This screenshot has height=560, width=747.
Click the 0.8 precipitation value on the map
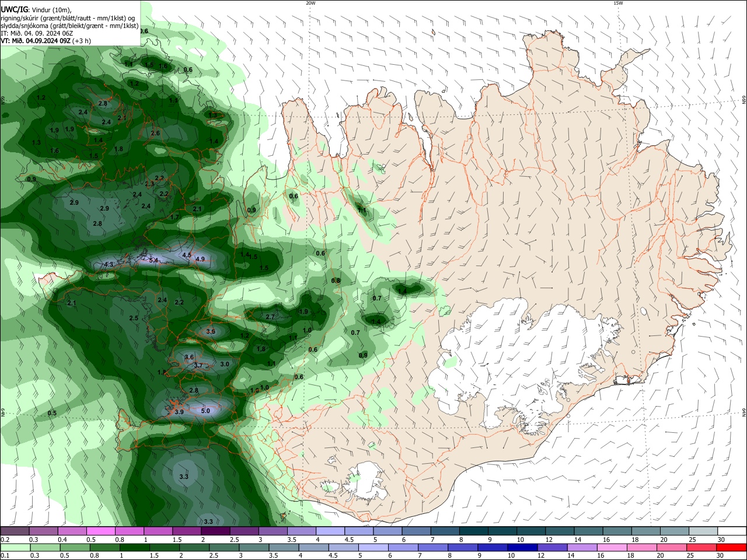336,281
